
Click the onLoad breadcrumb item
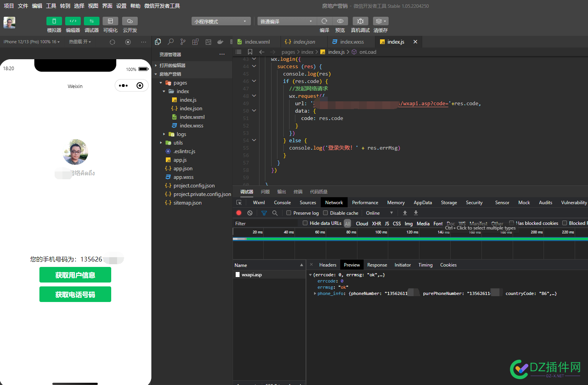(368, 52)
